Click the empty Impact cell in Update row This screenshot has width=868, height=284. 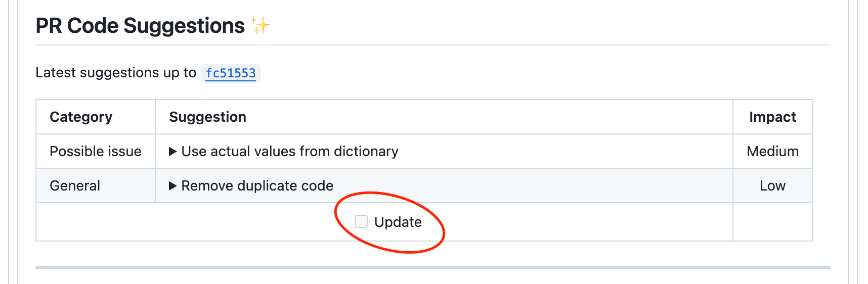point(772,222)
